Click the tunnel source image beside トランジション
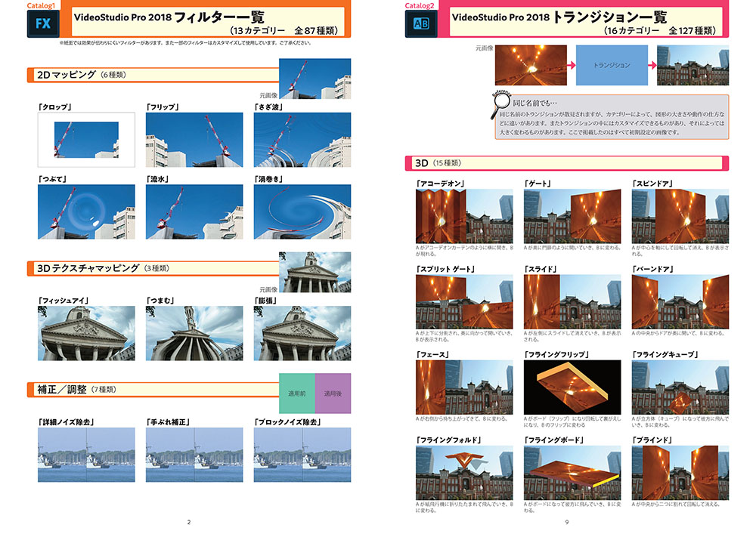Image resolution: width=756 pixels, height=534 pixels. pos(528,65)
